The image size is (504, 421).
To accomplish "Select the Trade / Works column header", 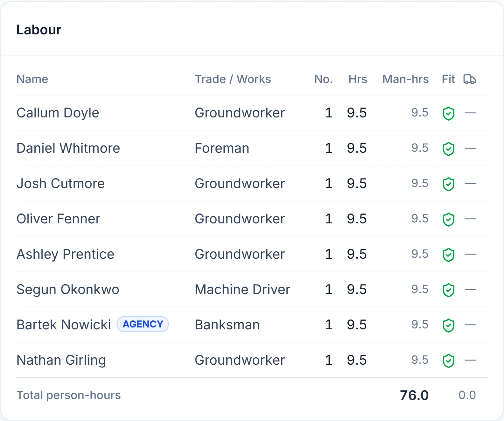I will [233, 79].
